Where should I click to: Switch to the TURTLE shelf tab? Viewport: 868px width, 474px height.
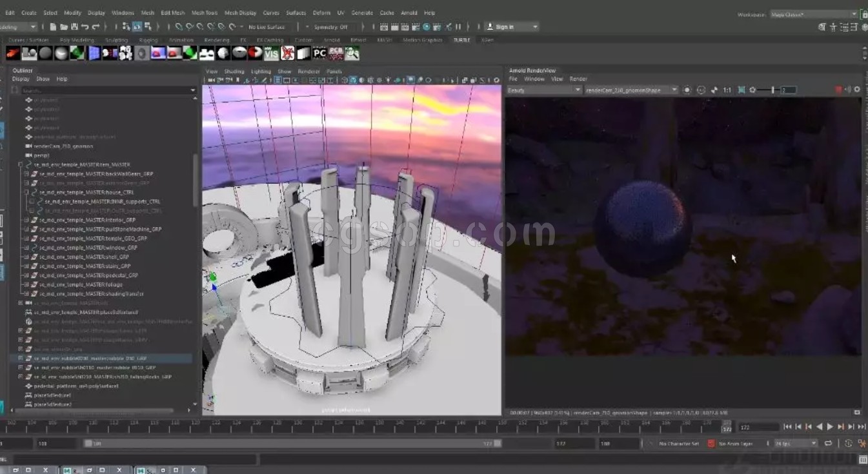[x=461, y=40]
